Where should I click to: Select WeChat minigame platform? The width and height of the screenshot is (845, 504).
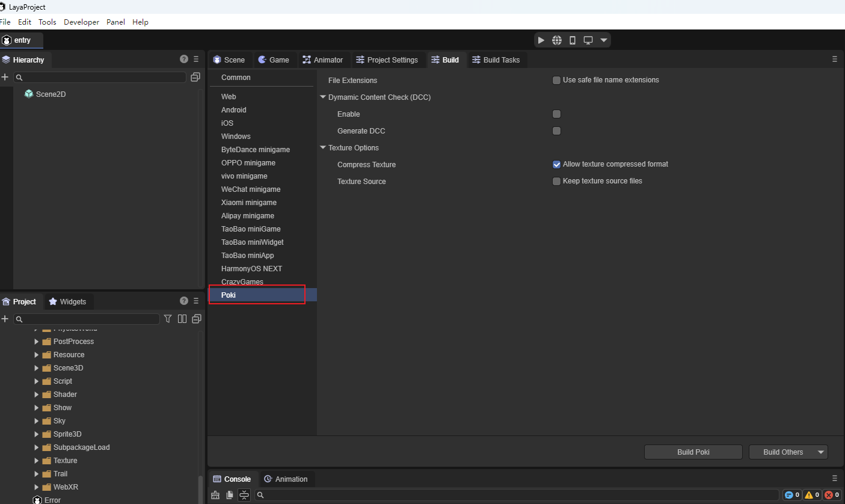251,189
